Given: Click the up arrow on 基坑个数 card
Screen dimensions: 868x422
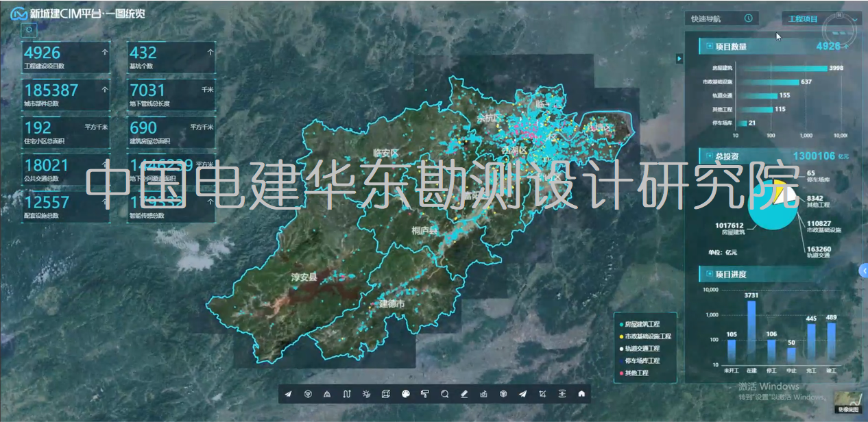Looking at the screenshot, I should tap(210, 51).
